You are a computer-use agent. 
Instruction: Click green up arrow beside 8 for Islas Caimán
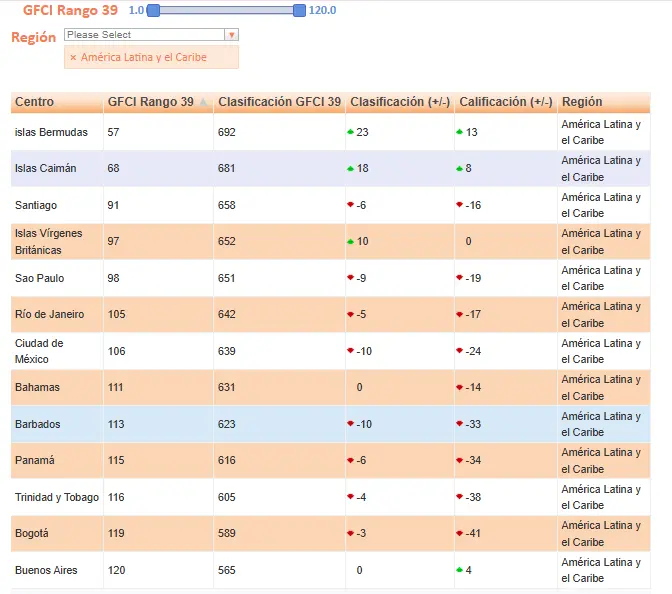[459, 168]
